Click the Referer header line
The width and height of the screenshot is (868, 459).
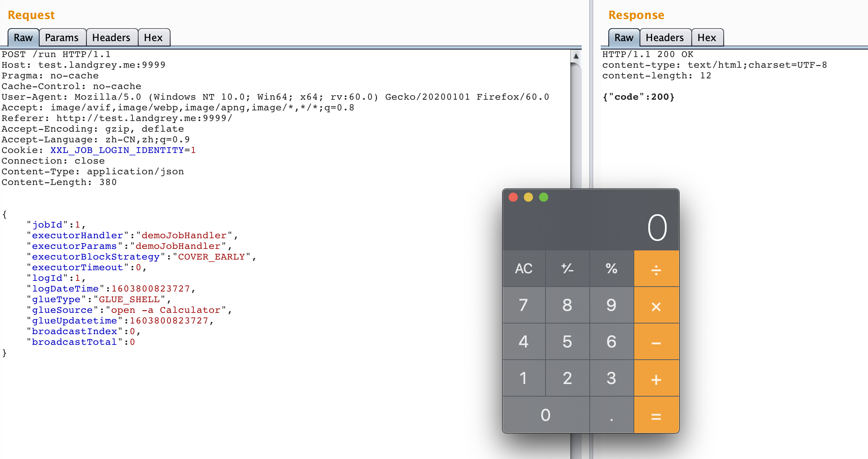coord(117,118)
